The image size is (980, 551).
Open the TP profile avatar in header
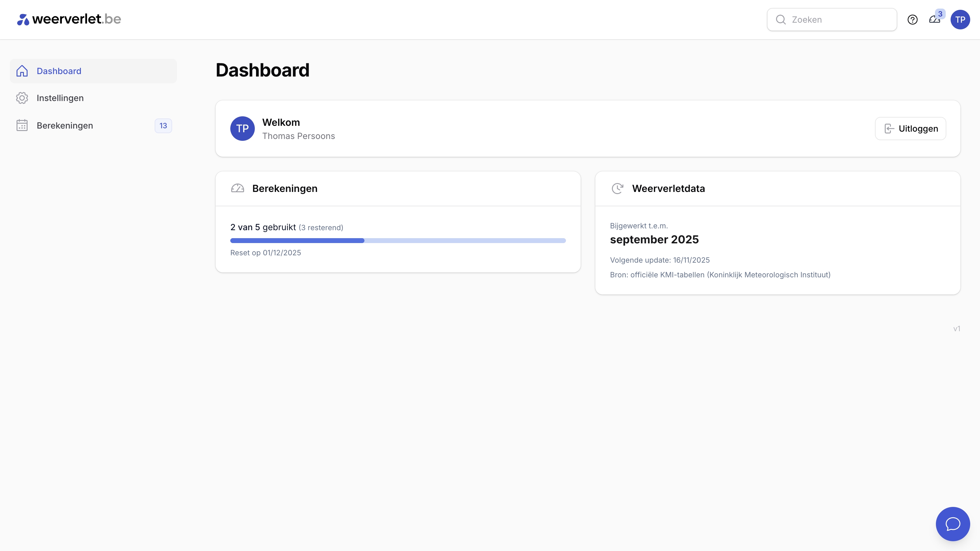tap(960, 20)
